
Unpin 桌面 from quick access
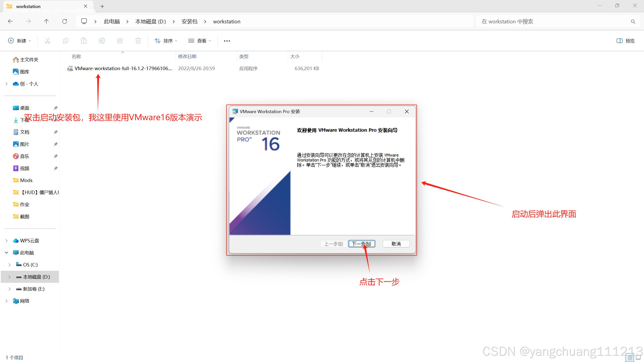click(x=56, y=108)
